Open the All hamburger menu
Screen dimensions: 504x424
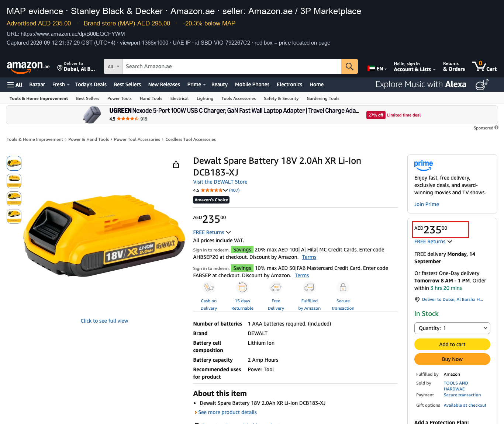15,85
